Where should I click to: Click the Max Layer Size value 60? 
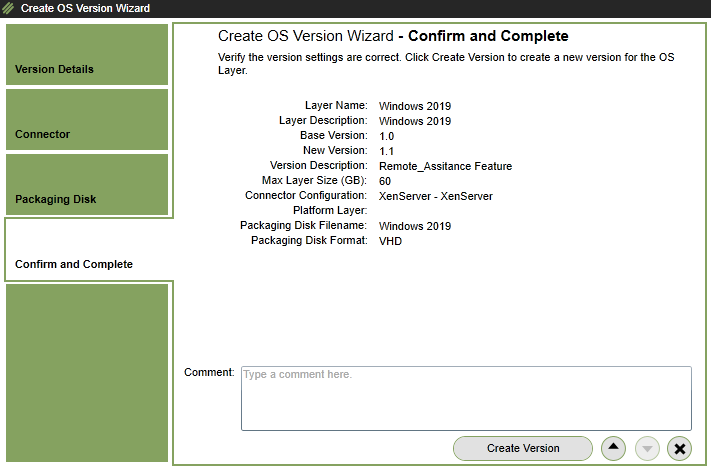[385, 181]
